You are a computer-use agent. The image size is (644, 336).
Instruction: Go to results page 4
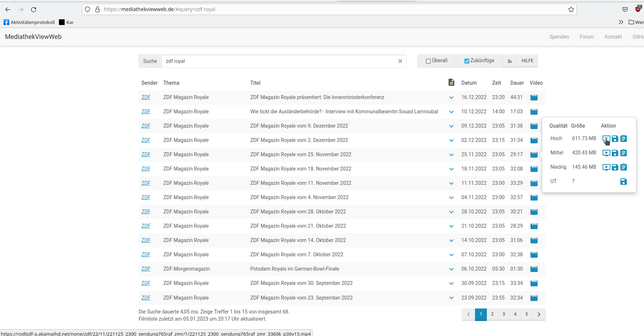pos(515,314)
